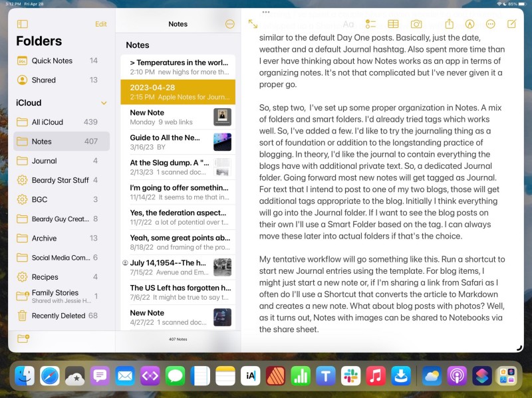Open the camera/attachment tool
Image resolution: width=532 pixels, height=398 pixels.
click(417, 23)
